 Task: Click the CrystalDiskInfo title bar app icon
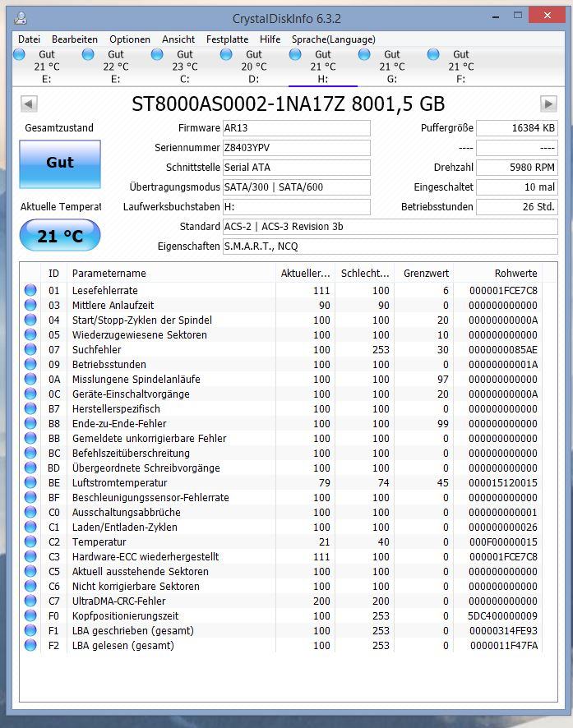21,18
